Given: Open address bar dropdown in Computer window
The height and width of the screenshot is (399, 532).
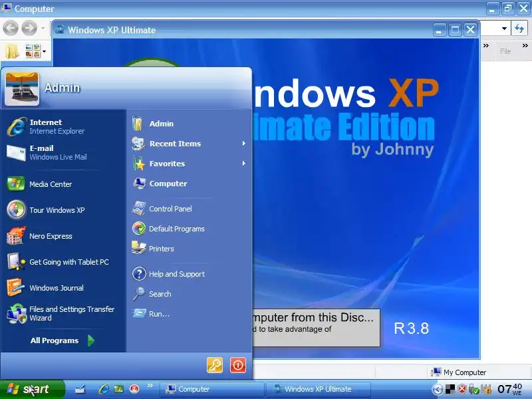Looking at the screenshot, I should (504, 29).
